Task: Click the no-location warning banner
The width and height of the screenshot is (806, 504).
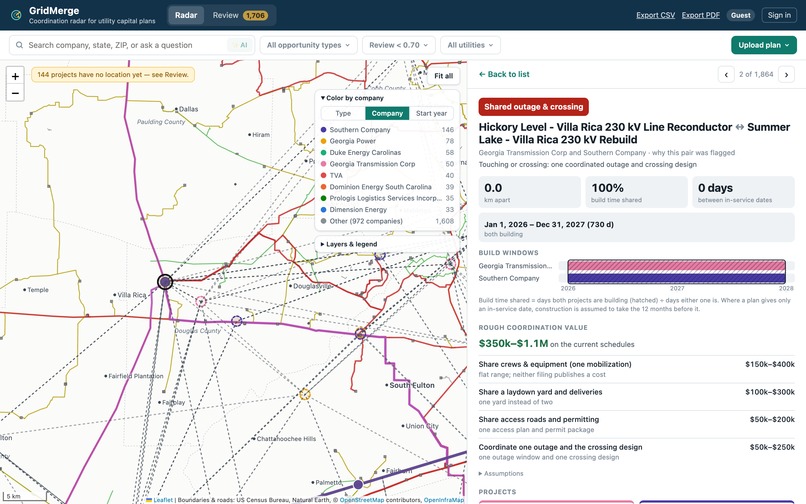Action: [x=113, y=75]
